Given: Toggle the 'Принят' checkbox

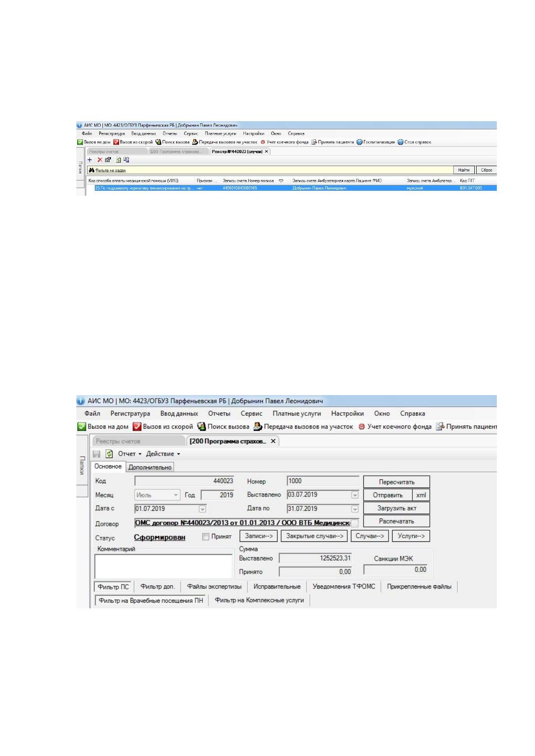Looking at the screenshot, I should tap(206, 537).
